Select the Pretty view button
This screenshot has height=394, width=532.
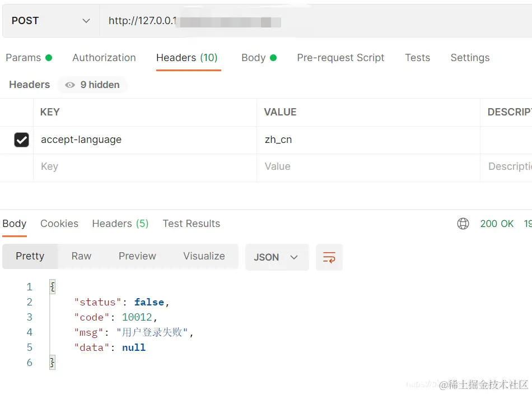pos(30,257)
